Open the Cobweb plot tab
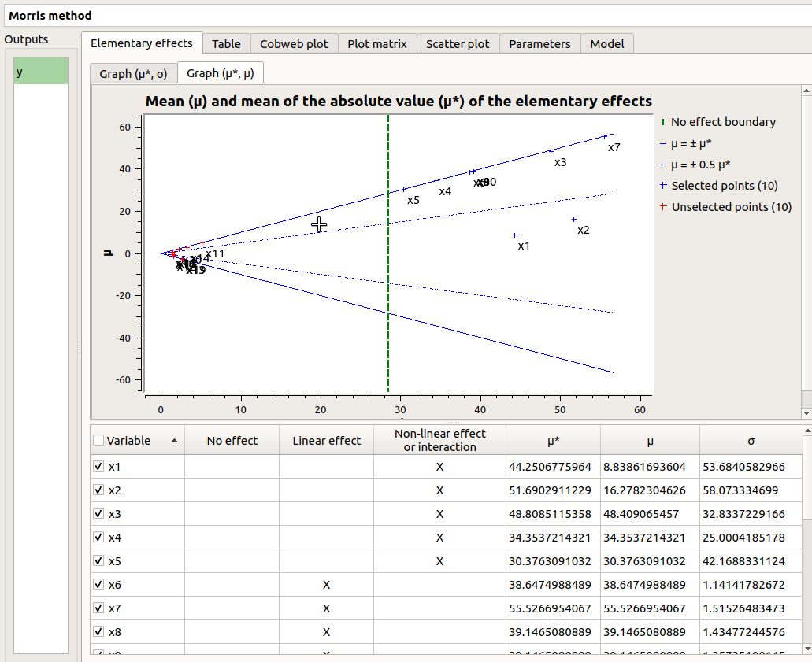The image size is (812, 662). [x=294, y=44]
